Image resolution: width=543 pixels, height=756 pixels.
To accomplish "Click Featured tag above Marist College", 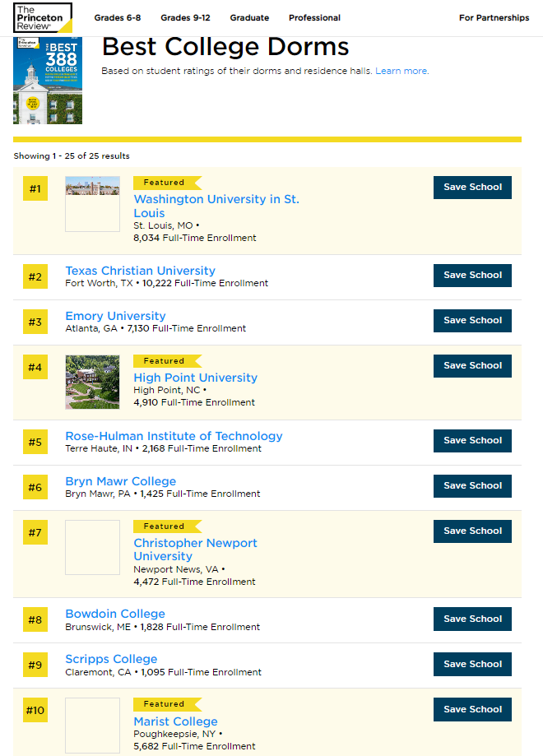I will [x=167, y=704].
